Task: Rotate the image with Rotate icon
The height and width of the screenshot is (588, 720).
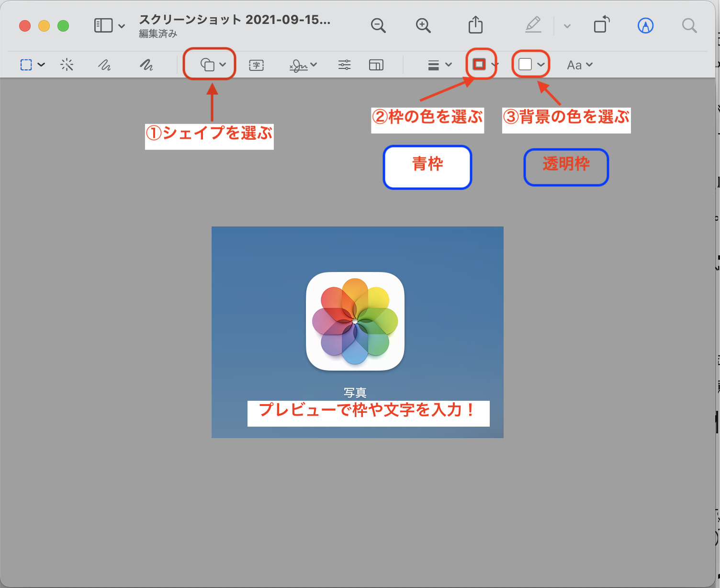Action: point(602,25)
